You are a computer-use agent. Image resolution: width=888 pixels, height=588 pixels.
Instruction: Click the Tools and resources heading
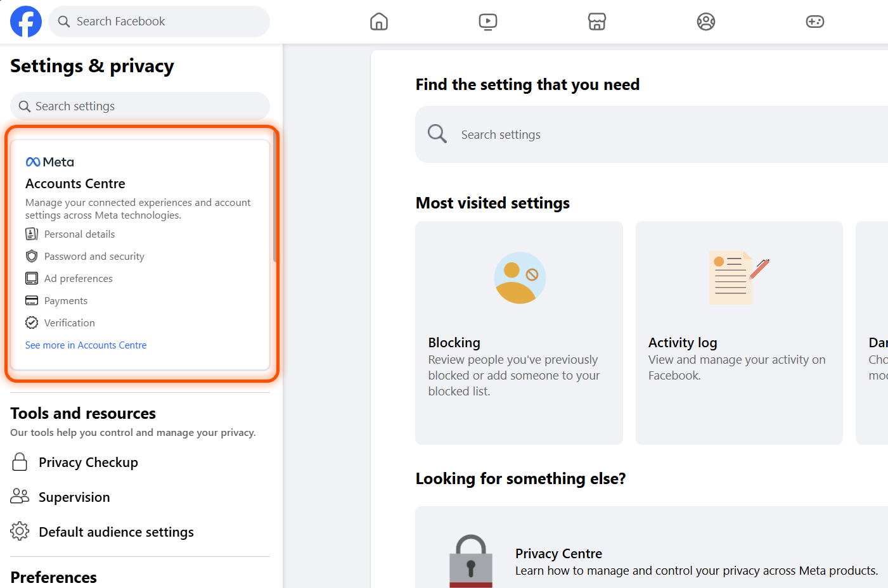83,413
